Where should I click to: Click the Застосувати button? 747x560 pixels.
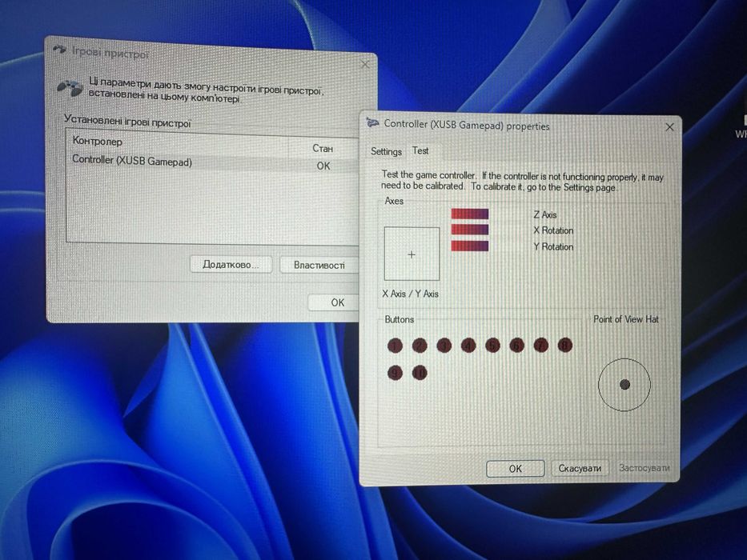644,468
